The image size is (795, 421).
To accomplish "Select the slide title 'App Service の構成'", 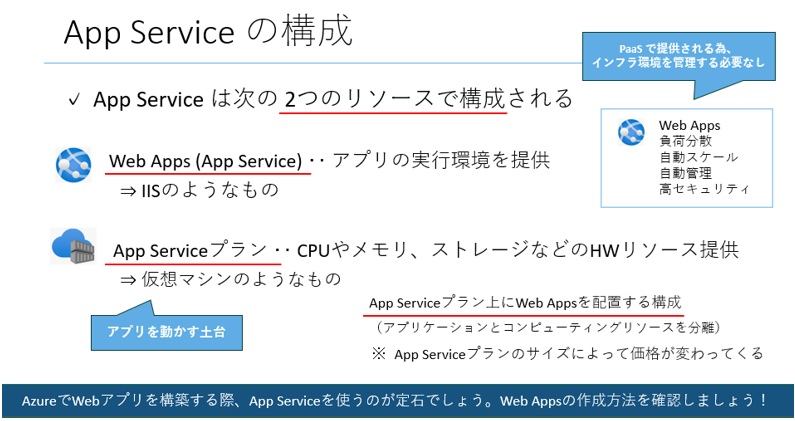I will [x=208, y=31].
